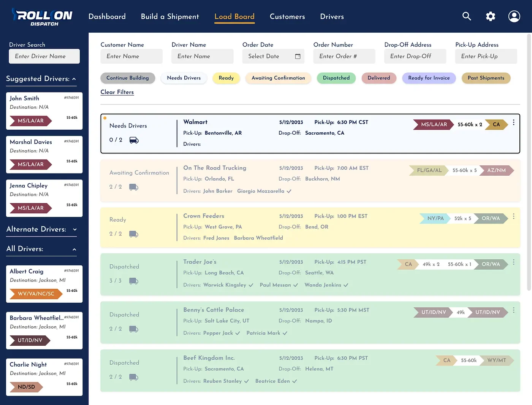532x405 pixels.
Task: Open the Order Date Select Date picker
Action: click(x=274, y=56)
